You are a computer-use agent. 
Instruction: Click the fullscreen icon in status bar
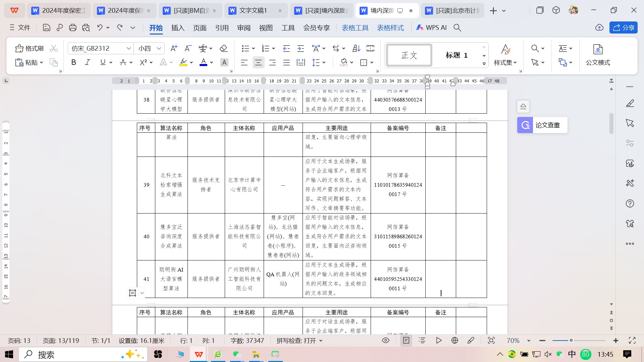coord(632,341)
